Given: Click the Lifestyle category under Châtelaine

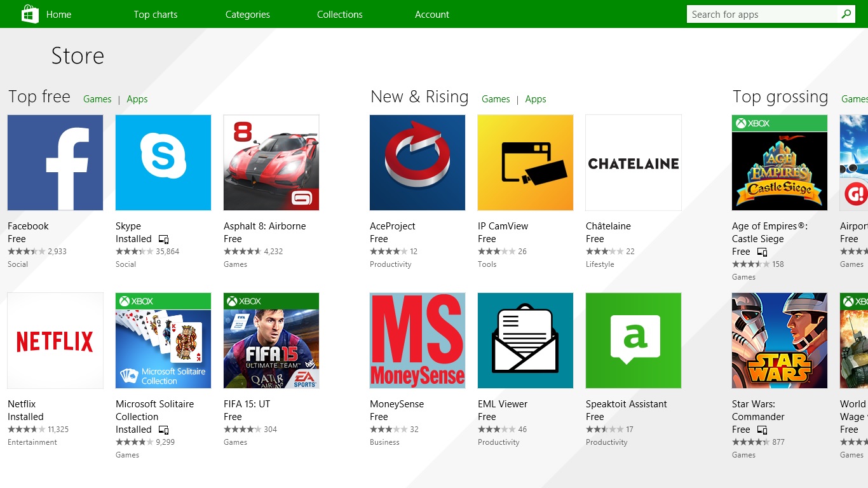Looking at the screenshot, I should pyautogui.click(x=600, y=264).
